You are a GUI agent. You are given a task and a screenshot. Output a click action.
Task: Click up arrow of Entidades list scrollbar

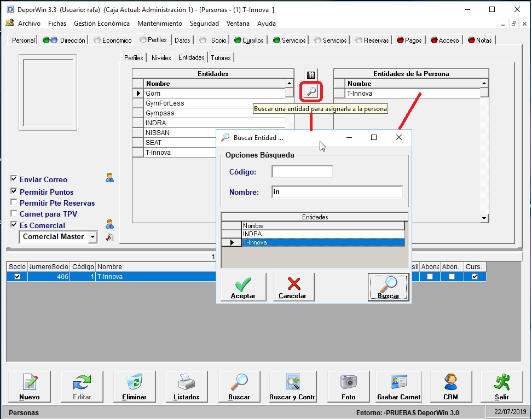(289, 83)
